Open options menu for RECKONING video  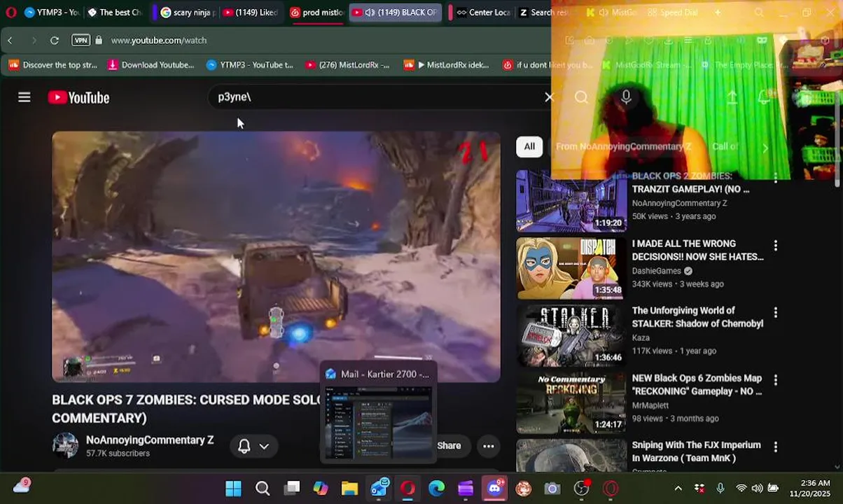[775, 379]
